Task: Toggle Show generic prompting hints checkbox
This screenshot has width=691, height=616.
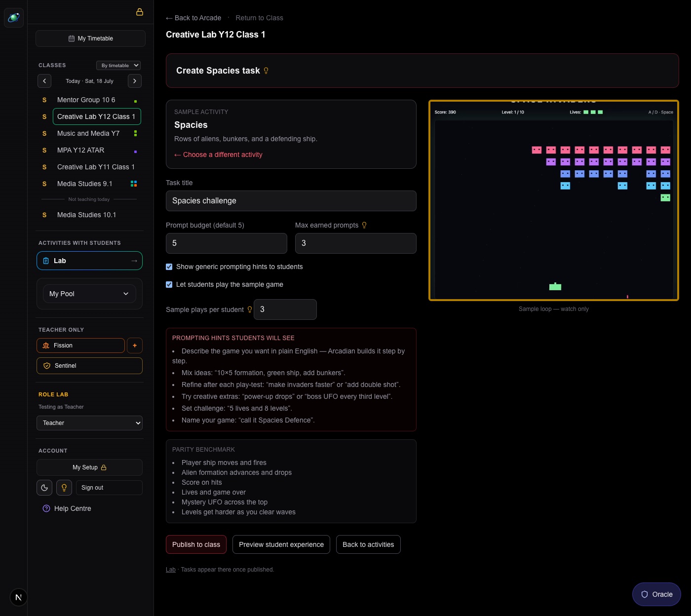Action: (169, 267)
